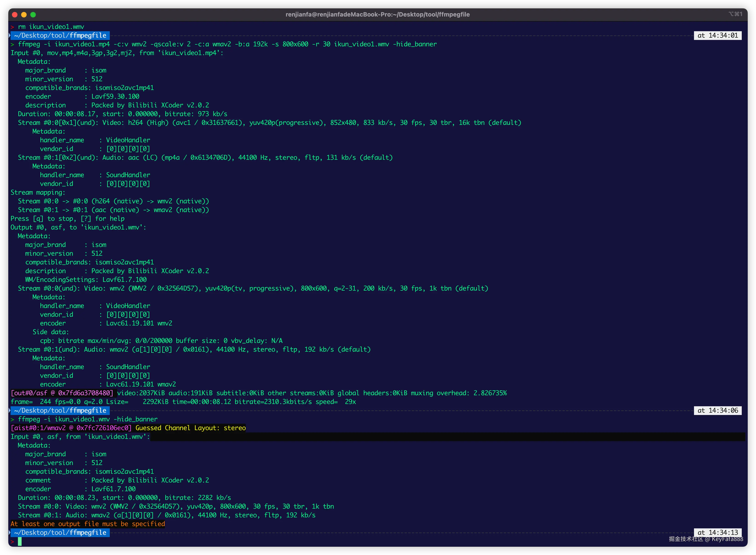Click the 'at 14:34:01' timestamp badge

[717, 36]
